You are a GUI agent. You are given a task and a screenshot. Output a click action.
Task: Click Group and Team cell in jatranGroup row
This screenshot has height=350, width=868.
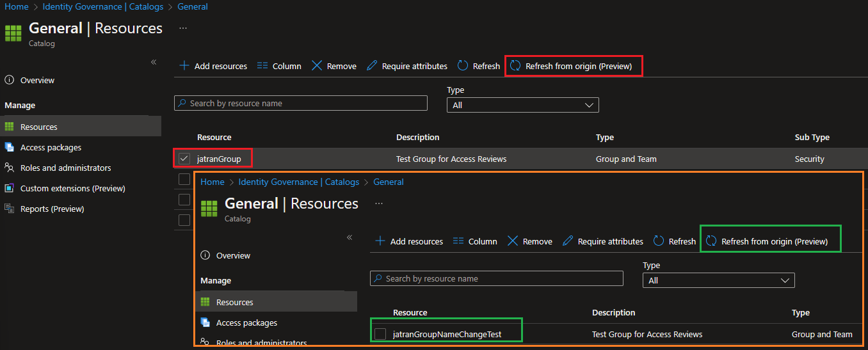point(626,159)
